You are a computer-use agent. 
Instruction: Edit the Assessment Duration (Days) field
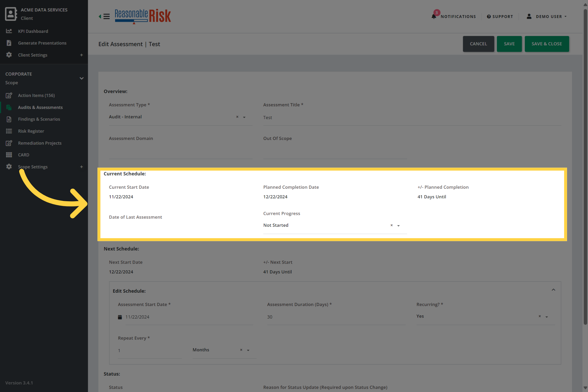[x=336, y=317]
